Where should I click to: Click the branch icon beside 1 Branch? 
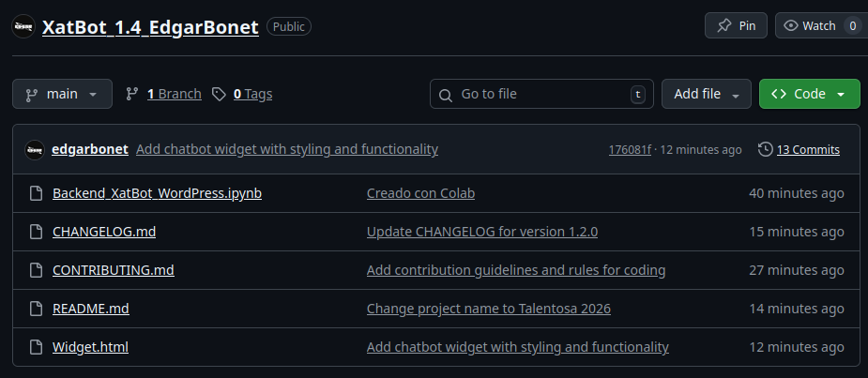coord(132,94)
